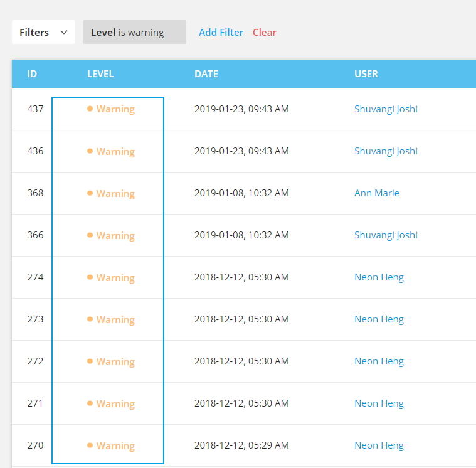This screenshot has width=476, height=468.
Task: Open the Ann Marie user link
Action: [377, 193]
